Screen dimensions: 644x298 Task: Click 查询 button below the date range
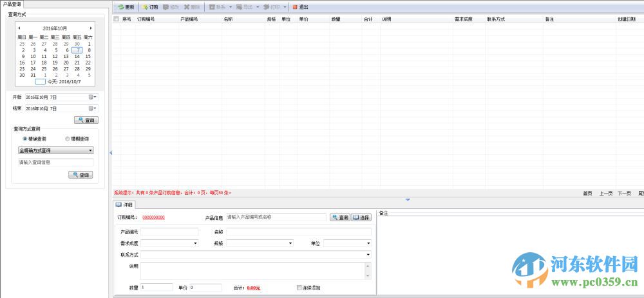coord(86,120)
